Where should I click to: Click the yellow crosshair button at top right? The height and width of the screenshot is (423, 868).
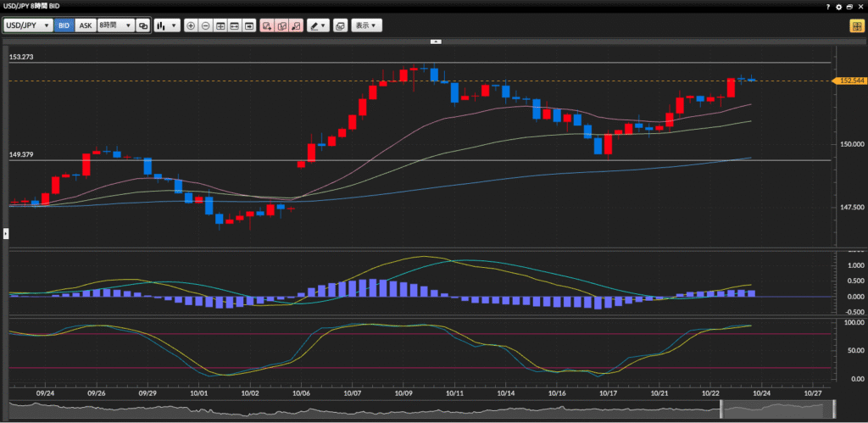tap(857, 26)
